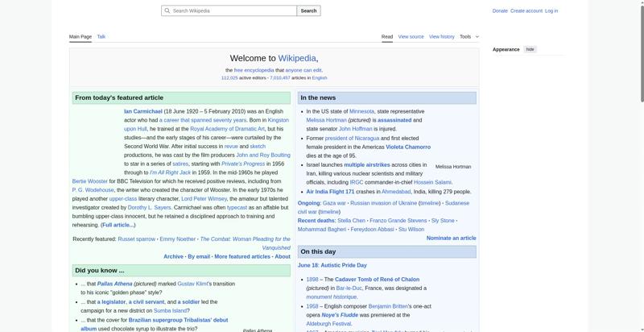Follow the Russian invasion of Ukraine link
The width and height of the screenshot is (644, 332).
point(384,203)
